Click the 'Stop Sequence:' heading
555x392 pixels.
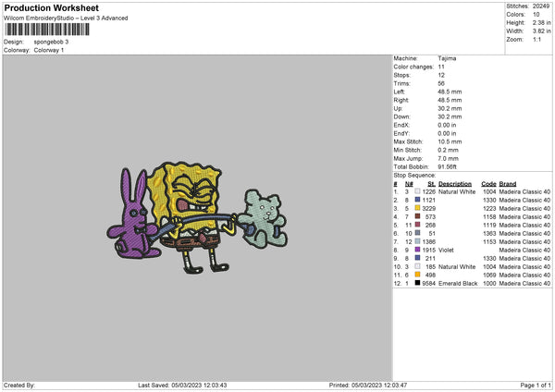[414, 175]
